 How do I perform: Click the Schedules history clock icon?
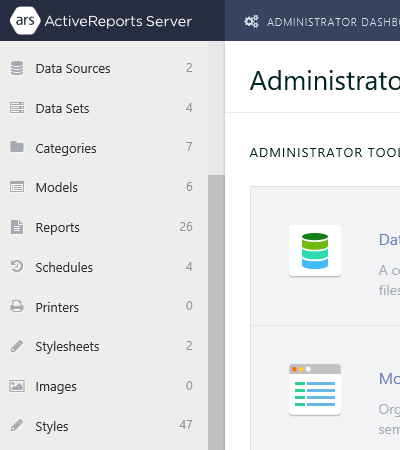pyautogui.click(x=17, y=266)
